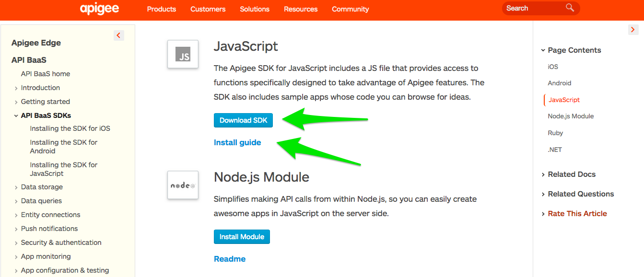Expand the Introduction tree section
The width and height of the screenshot is (644, 277).
tap(16, 88)
